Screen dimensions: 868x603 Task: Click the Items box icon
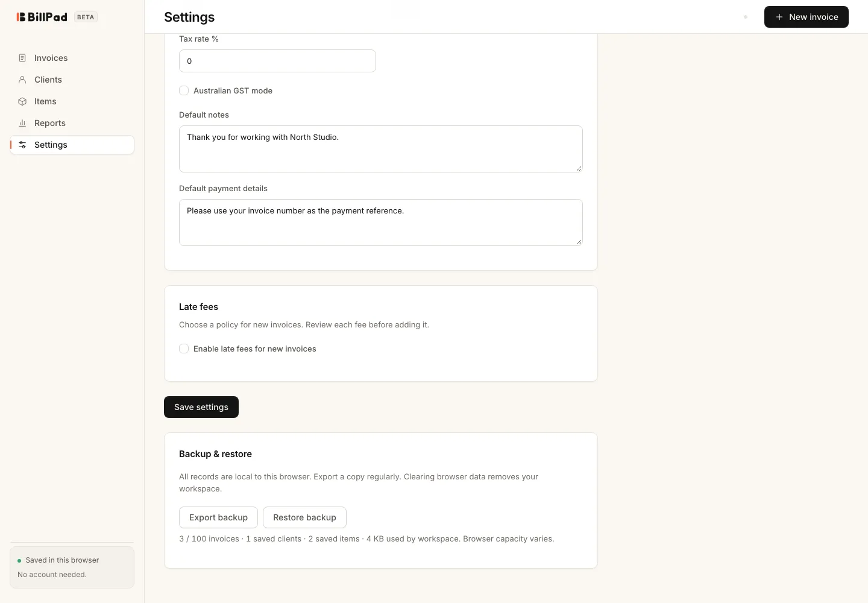coord(22,101)
